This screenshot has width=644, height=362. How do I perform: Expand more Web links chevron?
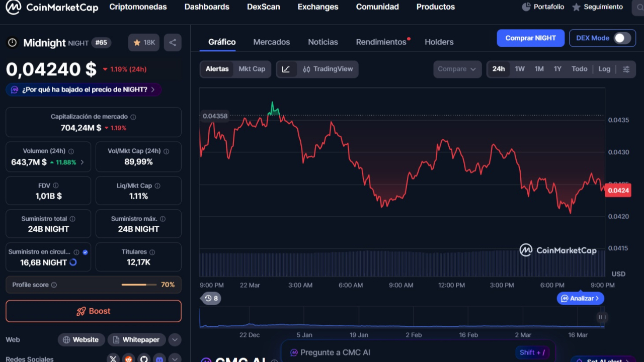pyautogui.click(x=175, y=340)
